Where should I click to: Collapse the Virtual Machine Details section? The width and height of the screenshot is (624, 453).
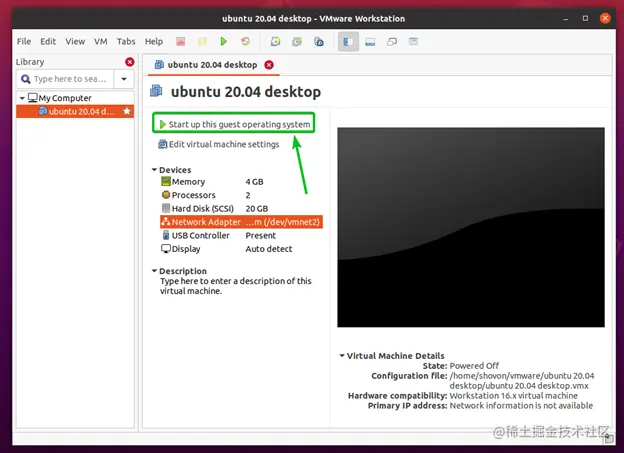pyautogui.click(x=342, y=355)
